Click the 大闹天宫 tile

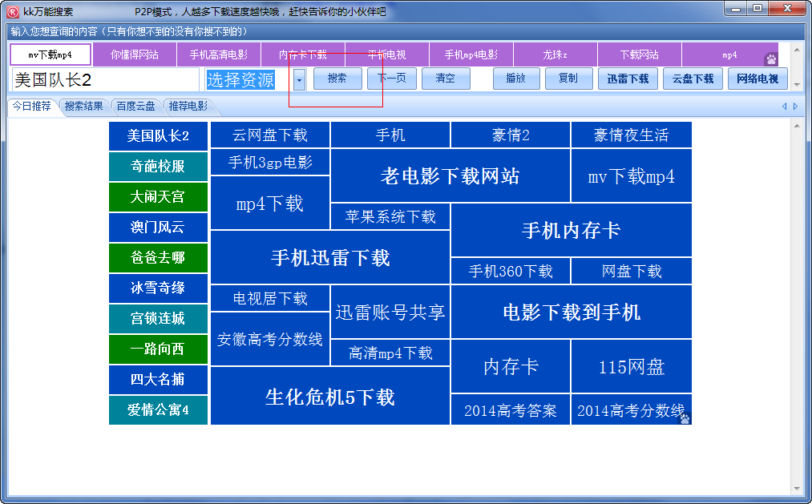tap(158, 197)
